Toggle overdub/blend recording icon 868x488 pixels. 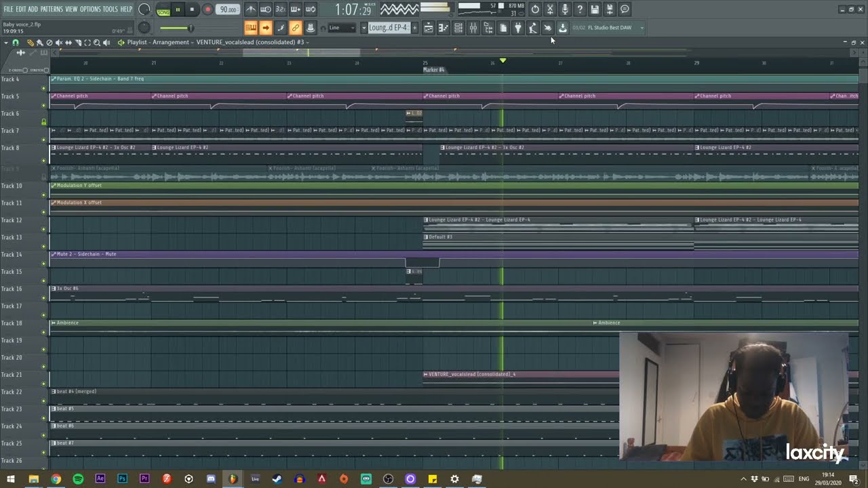tap(295, 9)
